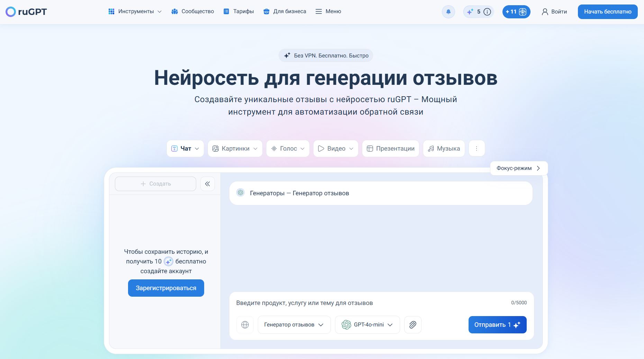Open Презентации generation tool
Viewport: 644px width, 359px height.
[x=390, y=148]
